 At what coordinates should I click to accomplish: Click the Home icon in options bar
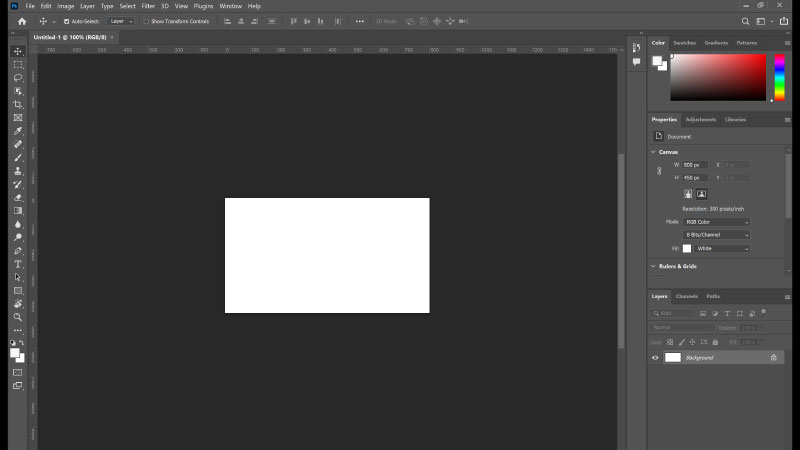pos(21,21)
